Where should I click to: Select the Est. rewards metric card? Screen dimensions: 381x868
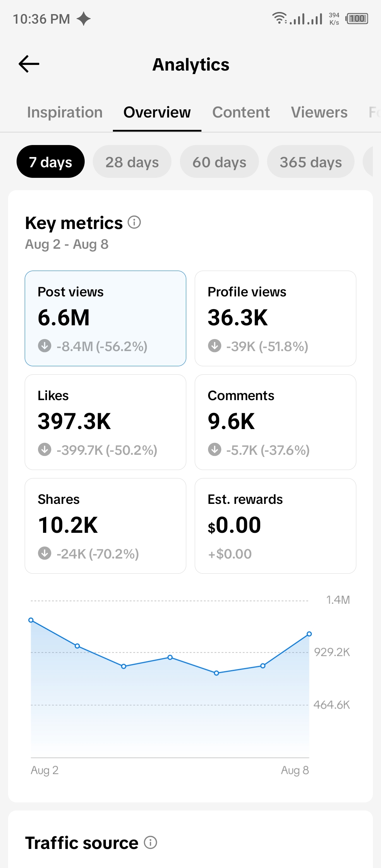pyautogui.click(x=276, y=526)
